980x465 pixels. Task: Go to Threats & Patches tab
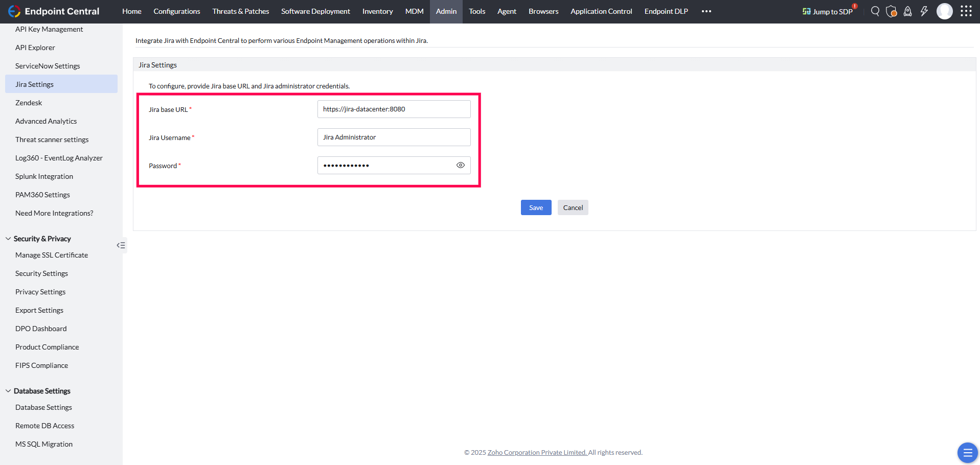(241, 11)
